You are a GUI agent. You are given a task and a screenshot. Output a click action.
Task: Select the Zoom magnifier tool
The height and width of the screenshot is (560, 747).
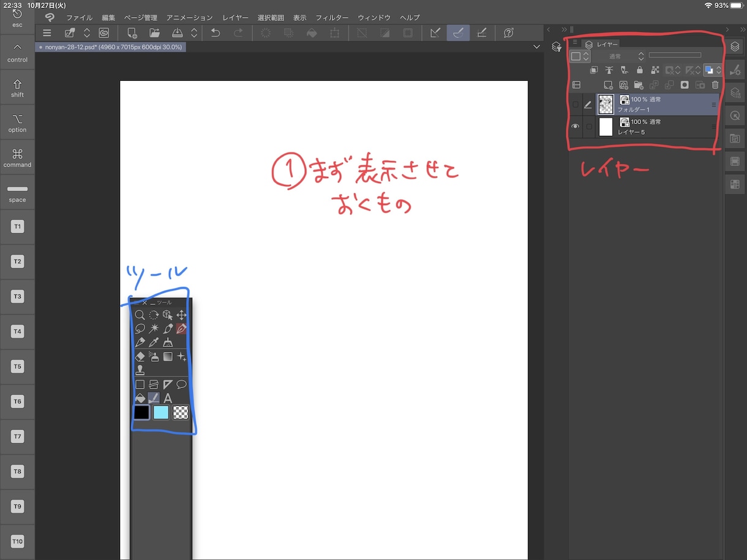point(140,315)
